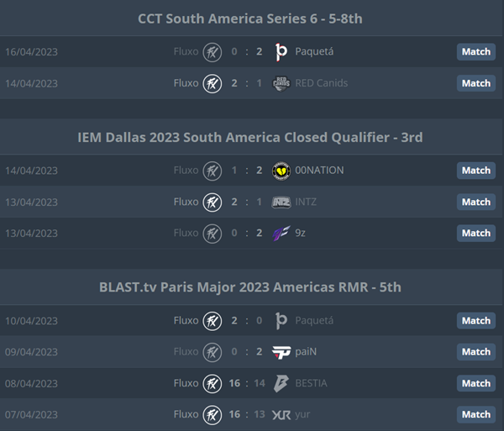The width and height of the screenshot is (504, 431).
Task: Click the 9z purple team logo
Action: (x=281, y=233)
